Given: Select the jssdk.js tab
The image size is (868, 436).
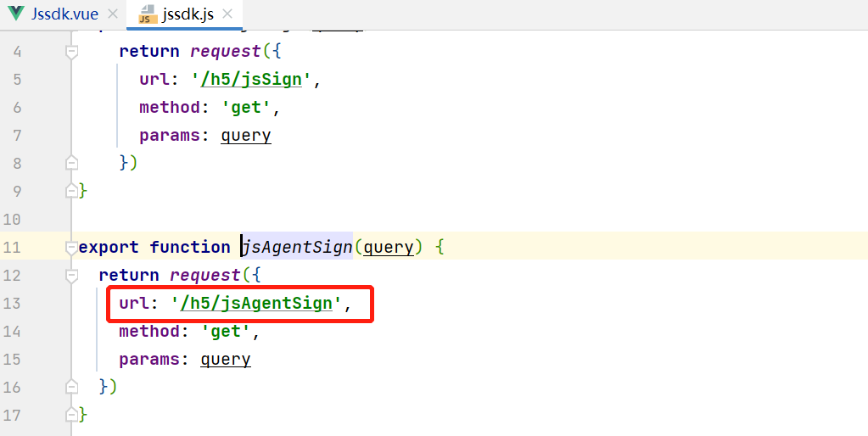Looking at the screenshot, I should [x=188, y=14].
